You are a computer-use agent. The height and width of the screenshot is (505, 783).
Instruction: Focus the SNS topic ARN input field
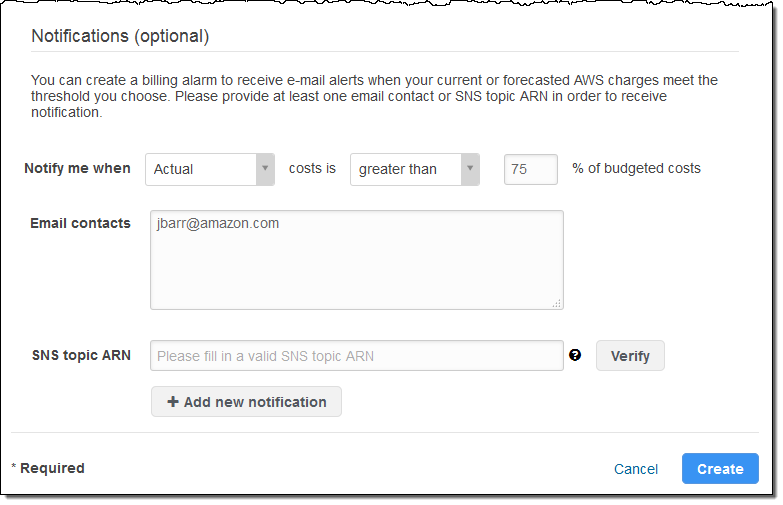click(356, 356)
